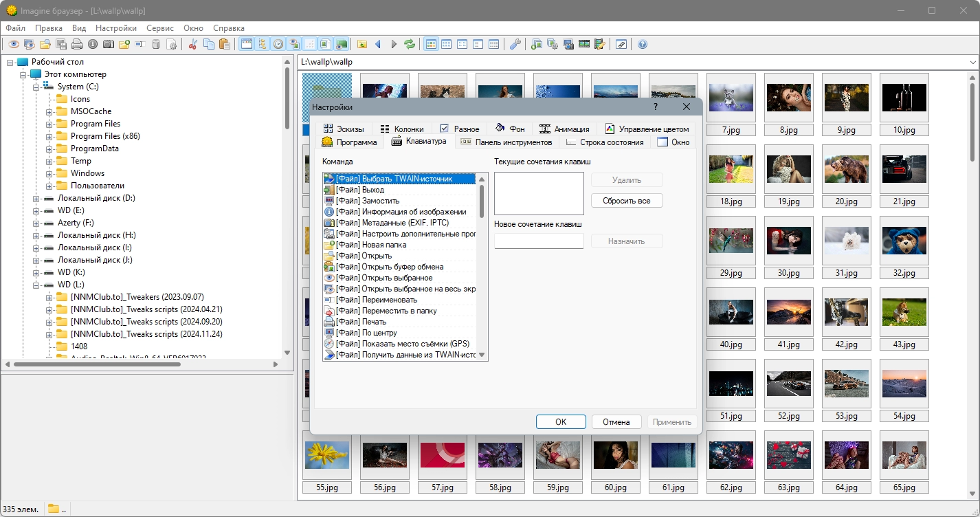The image size is (980, 517).
Task: Click the image information (i) icon
Action: click(x=93, y=44)
